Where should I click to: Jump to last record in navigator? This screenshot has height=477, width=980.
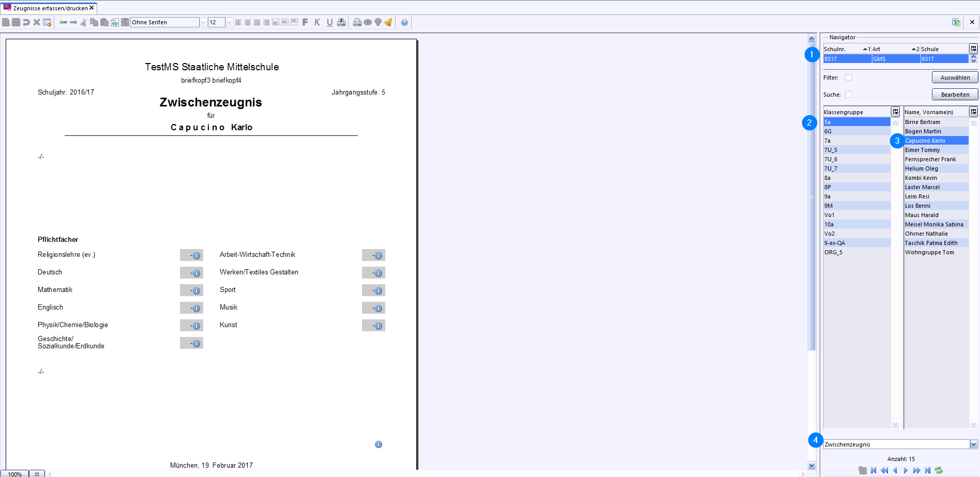(x=928, y=470)
